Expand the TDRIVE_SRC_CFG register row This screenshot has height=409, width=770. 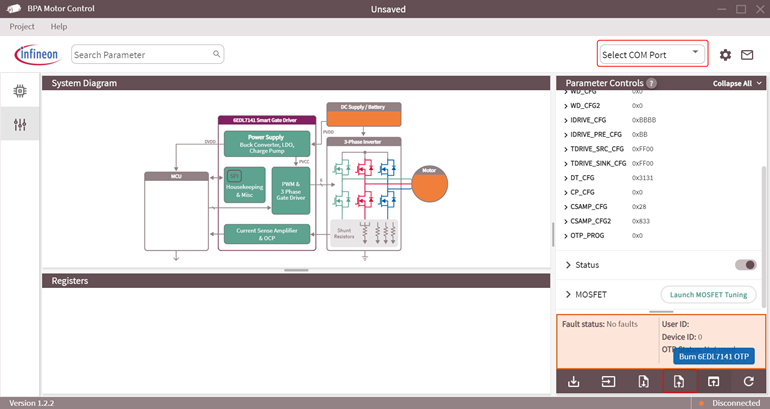coord(565,149)
